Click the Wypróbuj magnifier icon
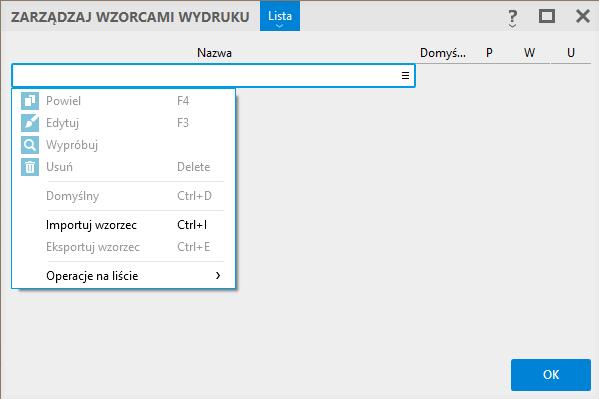Screen dimensions: 599x399 [30, 145]
